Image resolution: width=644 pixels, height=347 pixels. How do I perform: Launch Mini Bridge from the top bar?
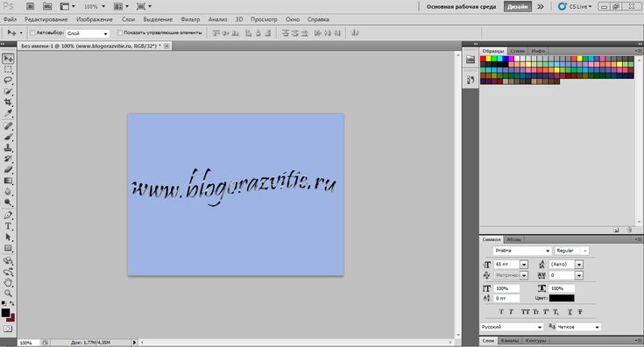tap(47, 6)
